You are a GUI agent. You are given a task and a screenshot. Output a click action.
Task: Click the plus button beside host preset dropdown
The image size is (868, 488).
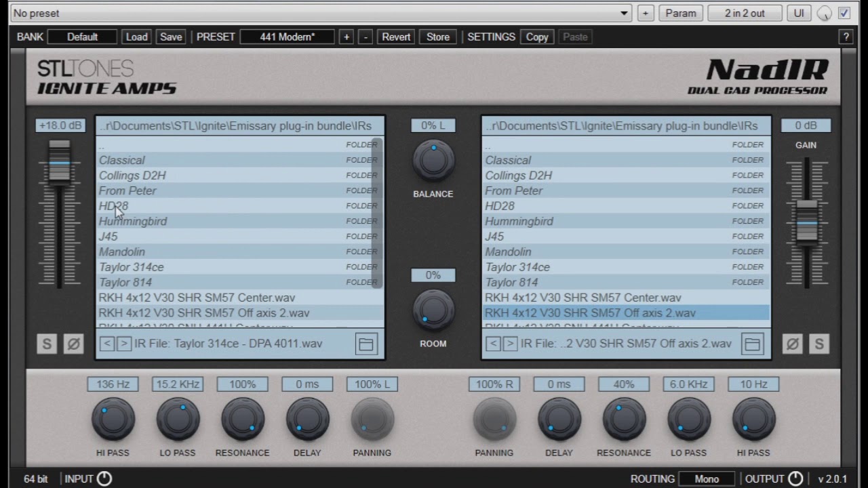tap(646, 13)
